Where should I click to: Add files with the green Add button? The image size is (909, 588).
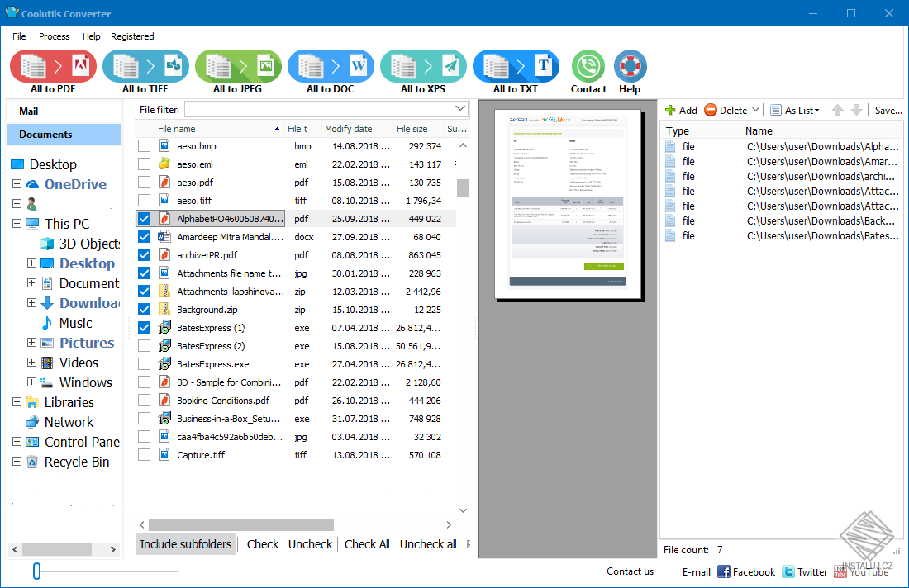pos(683,110)
